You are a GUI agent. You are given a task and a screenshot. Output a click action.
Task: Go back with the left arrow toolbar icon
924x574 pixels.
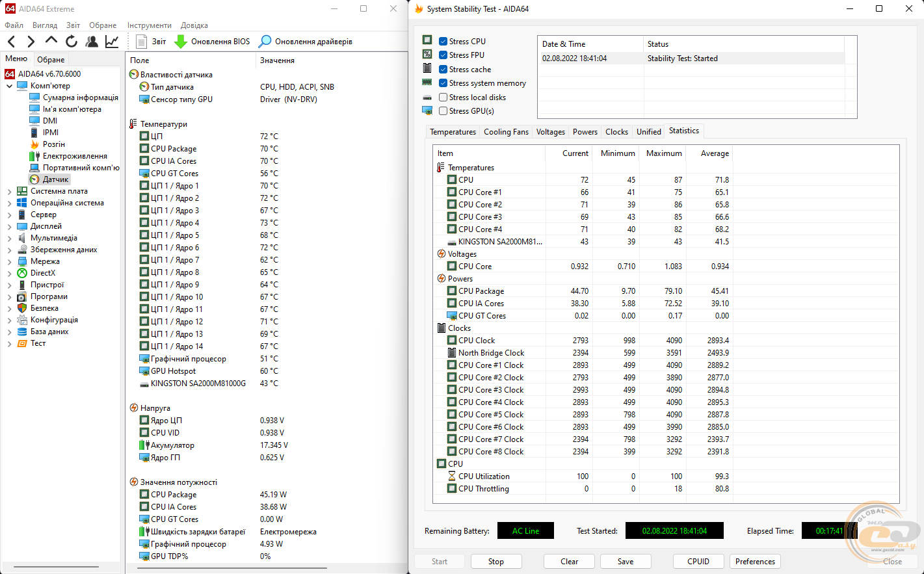coord(11,42)
